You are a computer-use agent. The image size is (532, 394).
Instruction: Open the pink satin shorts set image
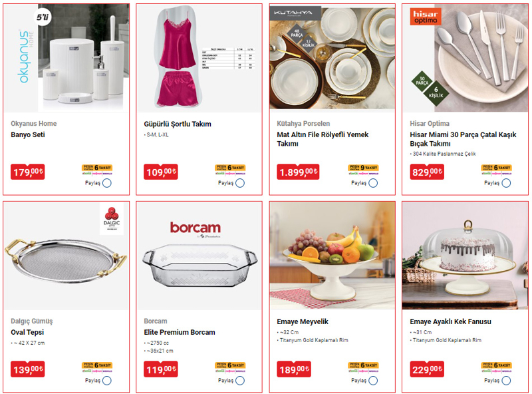click(199, 58)
